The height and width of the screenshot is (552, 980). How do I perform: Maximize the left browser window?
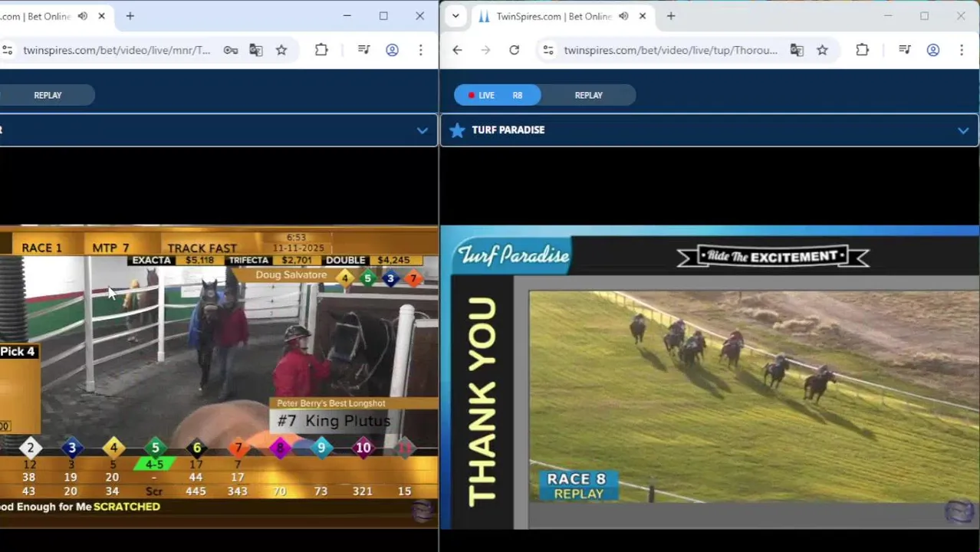(x=383, y=16)
